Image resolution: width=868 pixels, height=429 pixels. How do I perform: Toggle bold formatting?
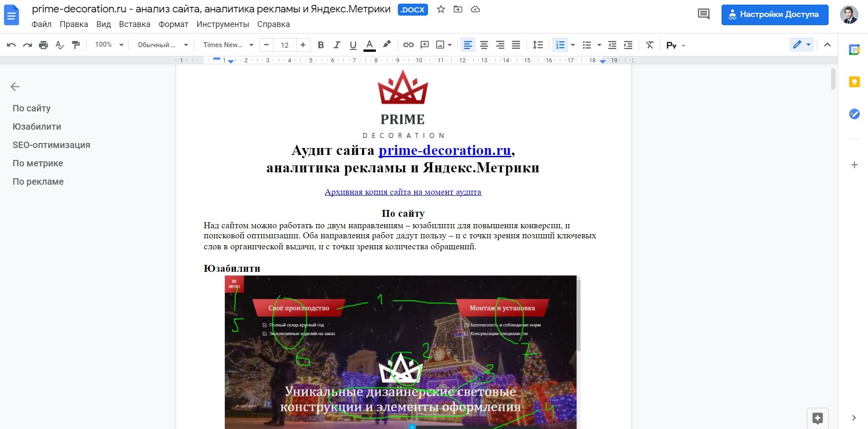point(320,45)
